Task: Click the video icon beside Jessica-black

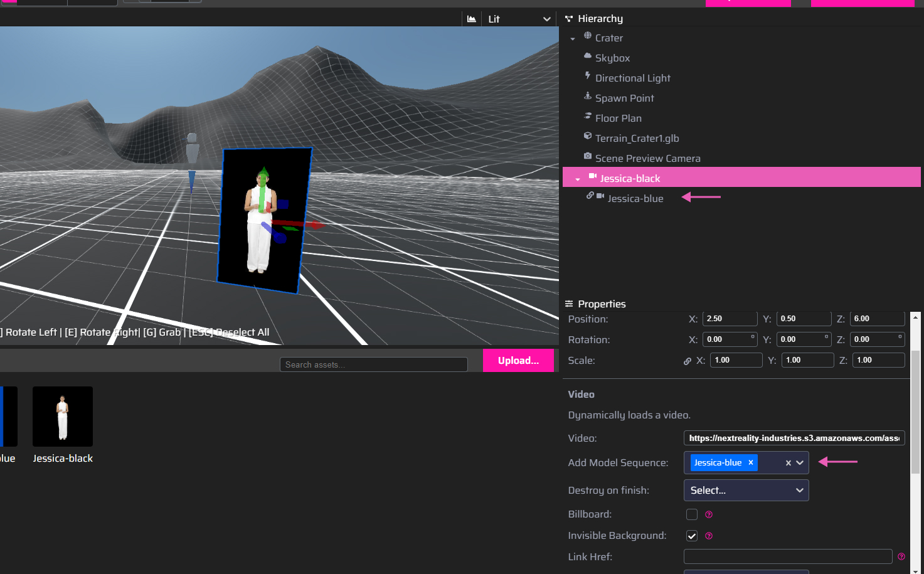Action: pyautogui.click(x=593, y=176)
